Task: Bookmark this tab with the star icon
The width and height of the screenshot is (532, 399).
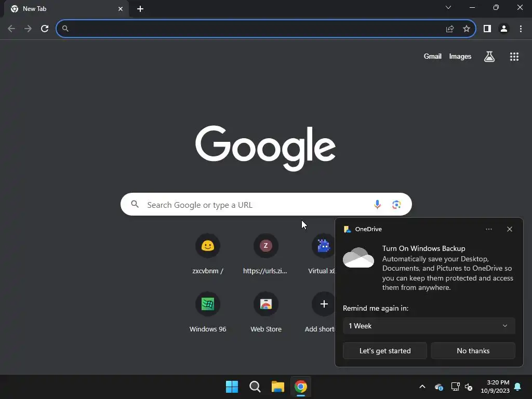Action: 467,29
